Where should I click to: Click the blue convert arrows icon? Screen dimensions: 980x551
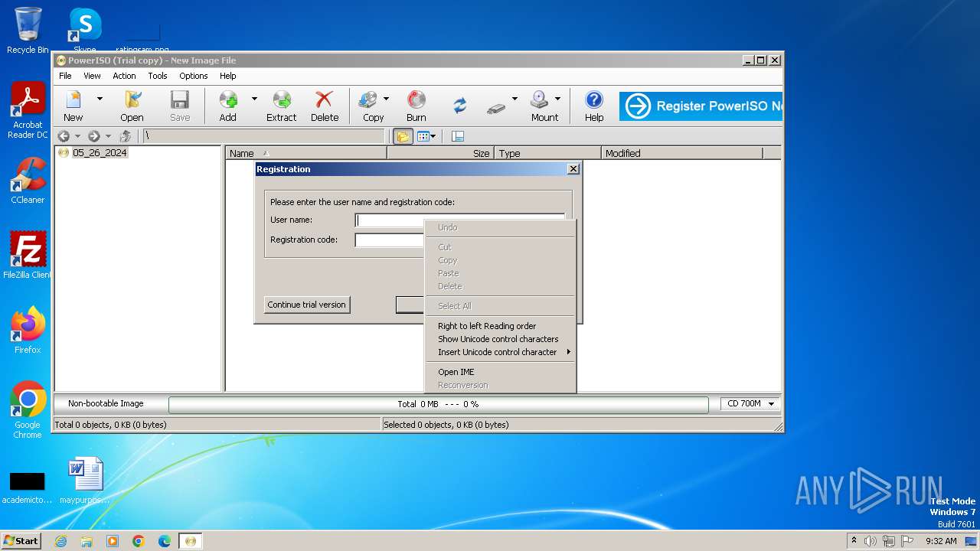[x=459, y=106]
